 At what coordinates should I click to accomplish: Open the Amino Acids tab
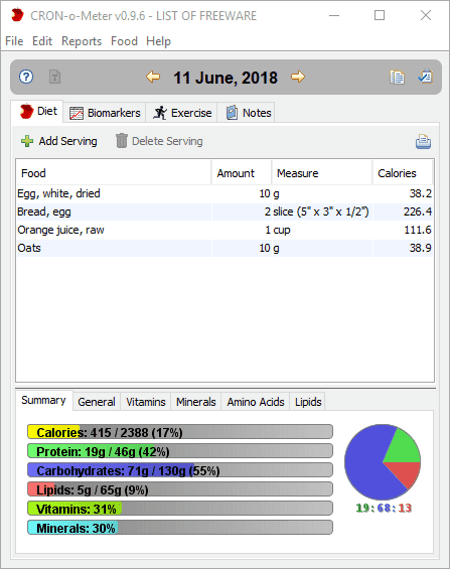tap(255, 402)
